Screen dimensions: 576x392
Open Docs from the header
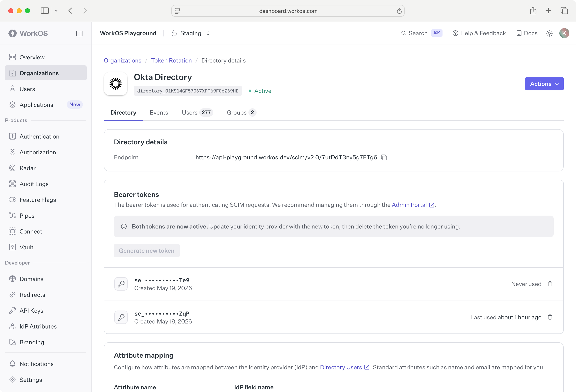[x=527, y=33]
